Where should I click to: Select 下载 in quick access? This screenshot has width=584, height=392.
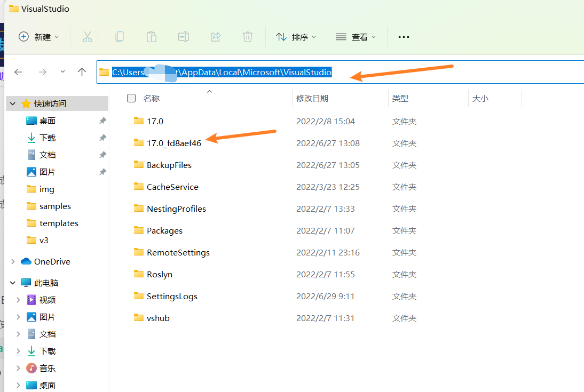pyautogui.click(x=48, y=138)
